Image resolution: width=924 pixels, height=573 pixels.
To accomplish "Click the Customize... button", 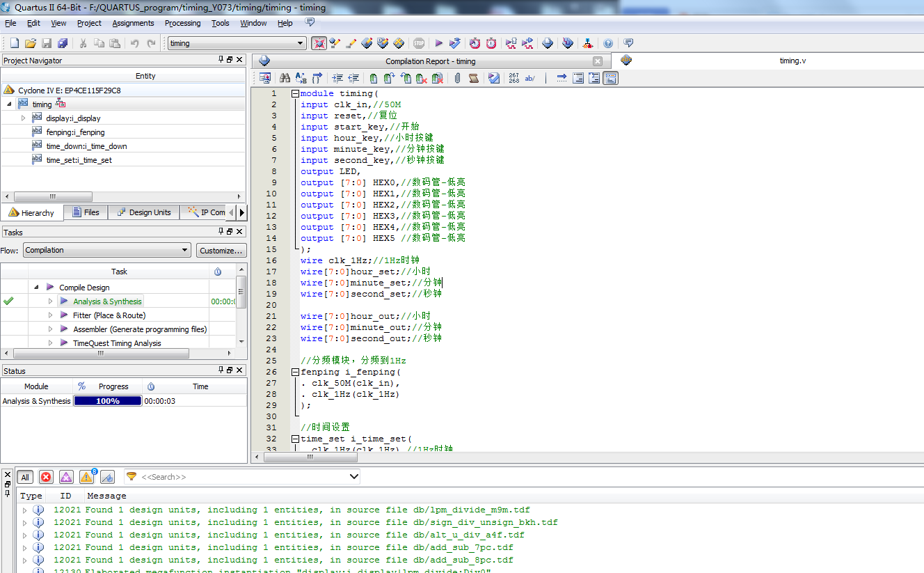I will 221,250.
